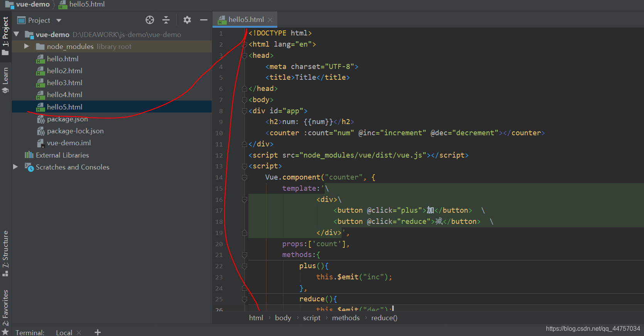644x336 pixels.
Task: Open Project panel settings gear
Action: 187,20
